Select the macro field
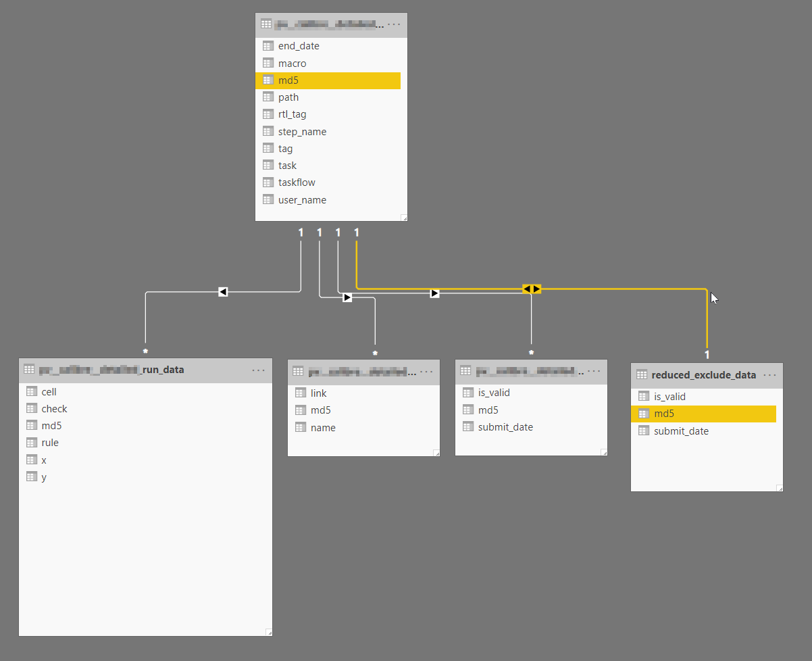The width and height of the screenshot is (812, 661). click(x=328, y=64)
